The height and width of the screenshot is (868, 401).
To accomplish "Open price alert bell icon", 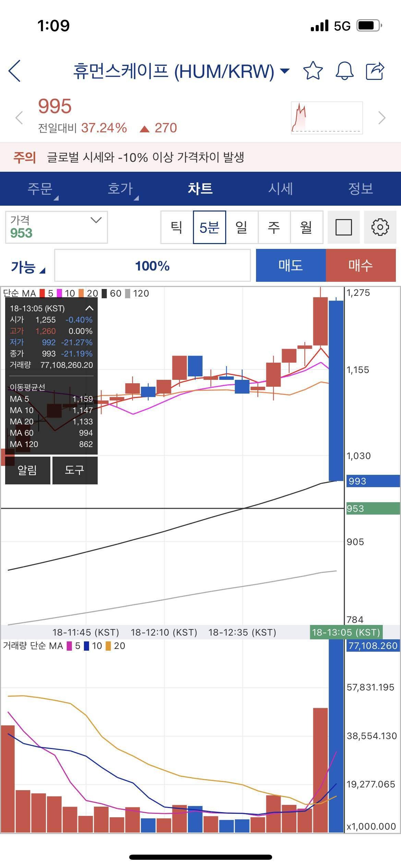I will tap(344, 71).
